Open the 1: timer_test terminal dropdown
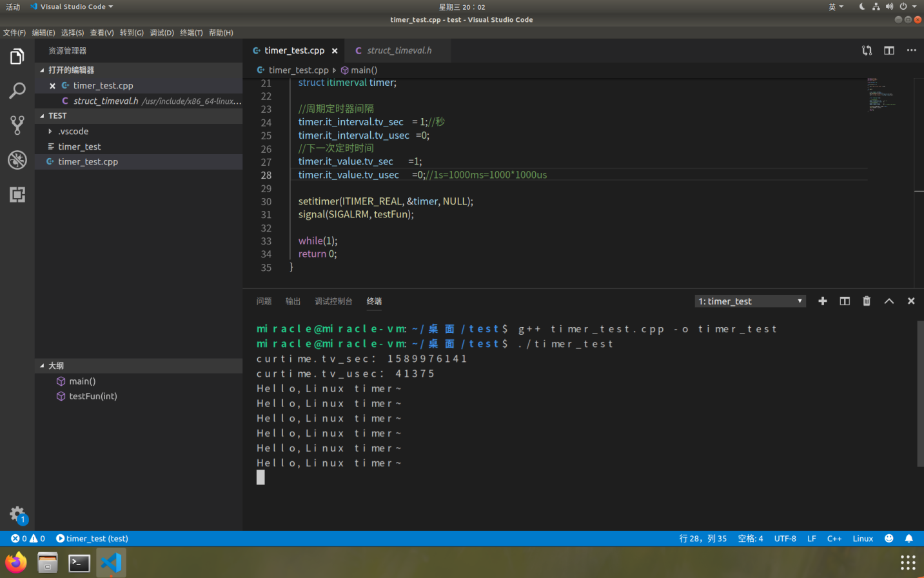924x578 pixels. pyautogui.click(x=749, y=301)
